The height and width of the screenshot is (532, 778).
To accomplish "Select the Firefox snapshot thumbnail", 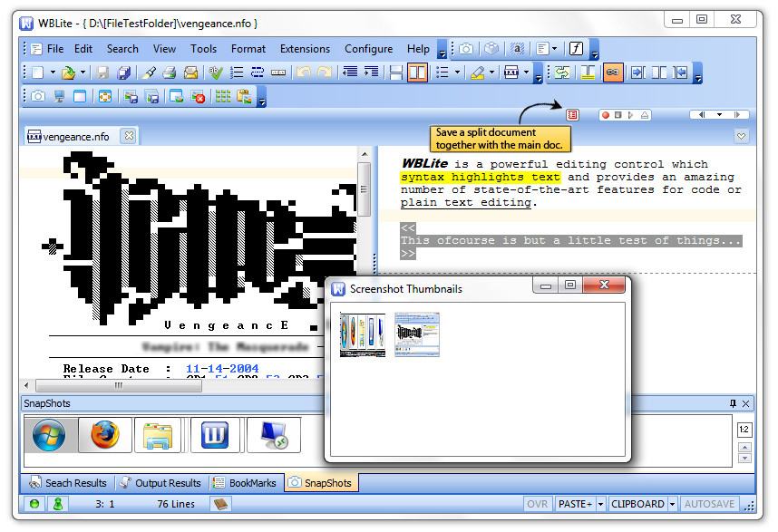I will pos(104,435).
